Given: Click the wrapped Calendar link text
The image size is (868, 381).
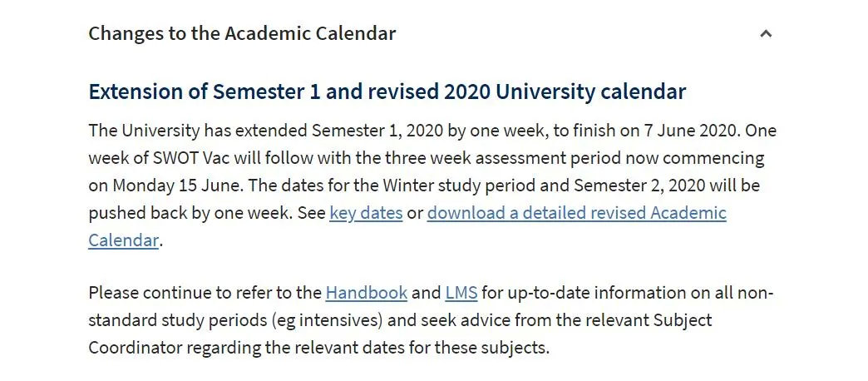Looking at the screenshot, I should tap(123, 240).
